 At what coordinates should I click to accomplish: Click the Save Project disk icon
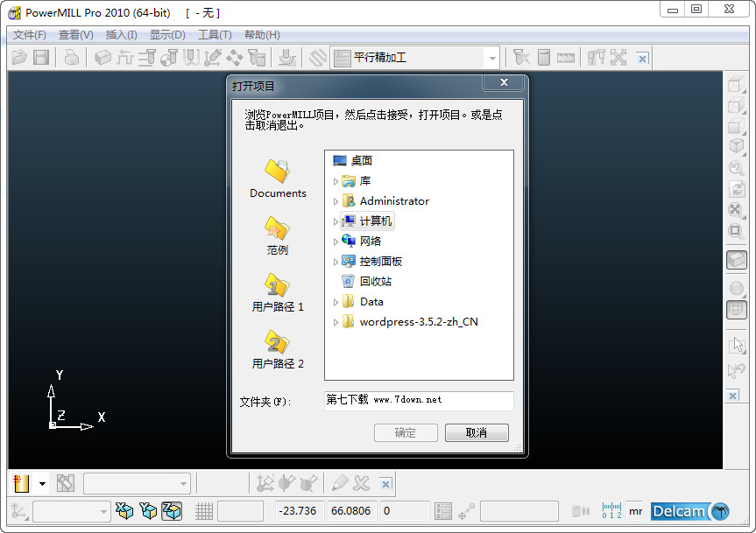(x=41, y=58)
